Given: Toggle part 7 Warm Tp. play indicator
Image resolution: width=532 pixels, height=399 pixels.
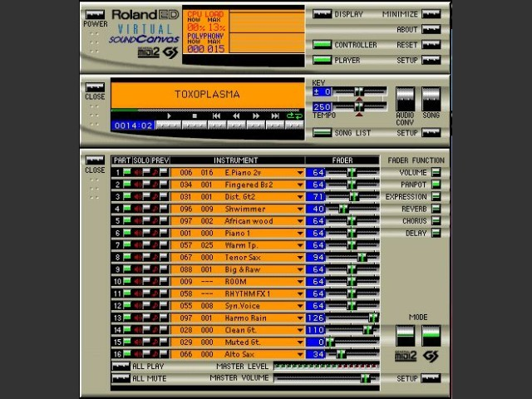Looking at the screenshot, I should click(127, 245).
